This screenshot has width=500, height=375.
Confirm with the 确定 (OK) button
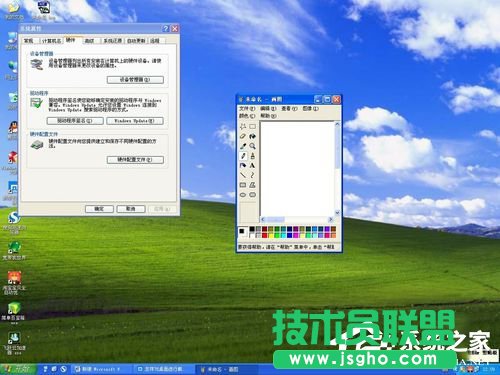pyautogui.click(x=99, y=209)
